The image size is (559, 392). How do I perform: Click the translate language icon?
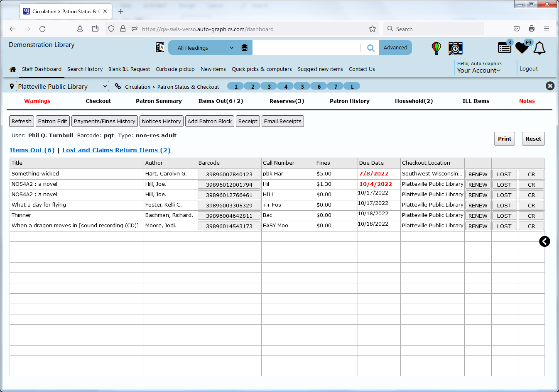point(160,47)
